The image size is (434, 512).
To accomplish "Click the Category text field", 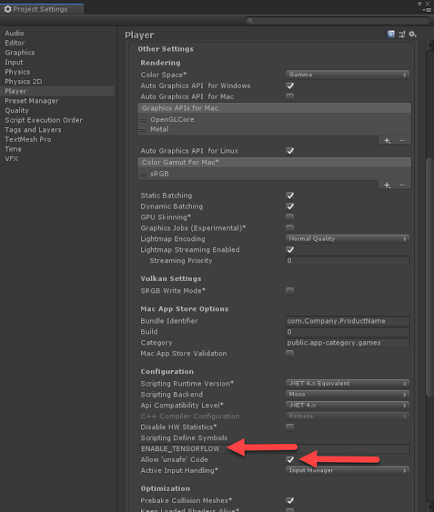I will click(348, 343).
